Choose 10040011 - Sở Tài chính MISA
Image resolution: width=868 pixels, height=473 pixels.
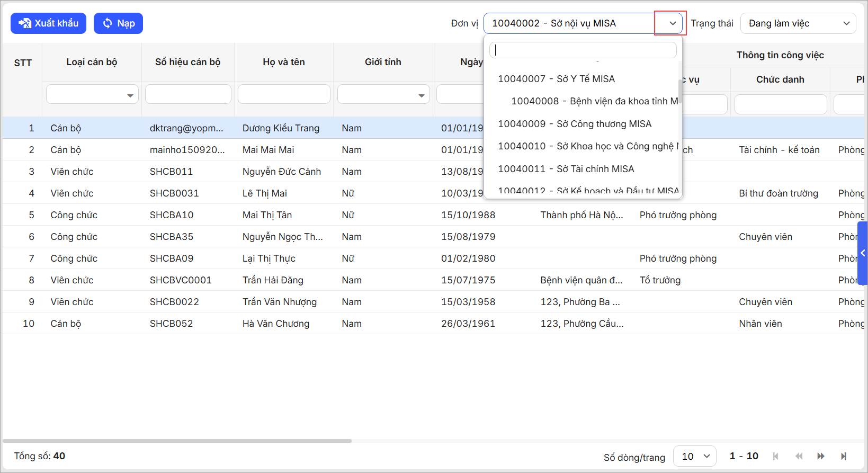coord(566,169)
